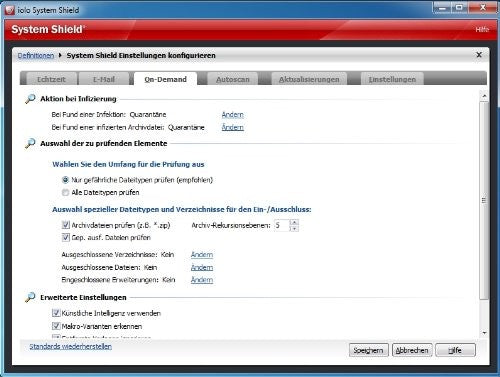This screenshot has width=500, height=377.
Task: Click the Archiv-Rekursionsebenen value field
Action: pos(282,225)
